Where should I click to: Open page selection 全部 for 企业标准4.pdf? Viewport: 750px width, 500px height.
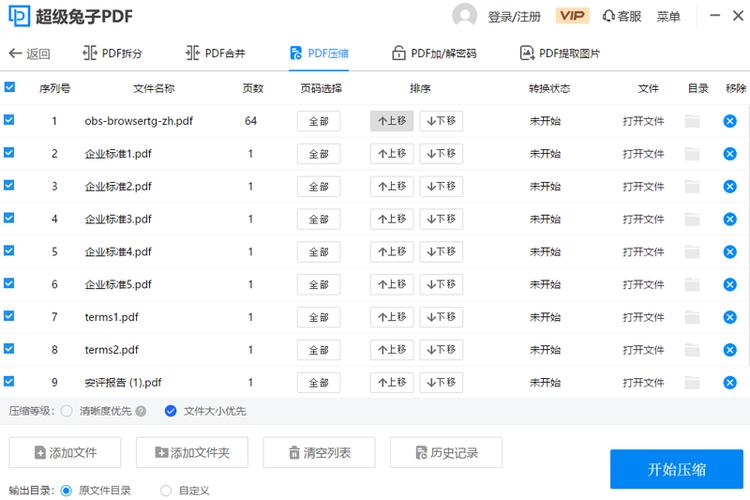[319, 252]
